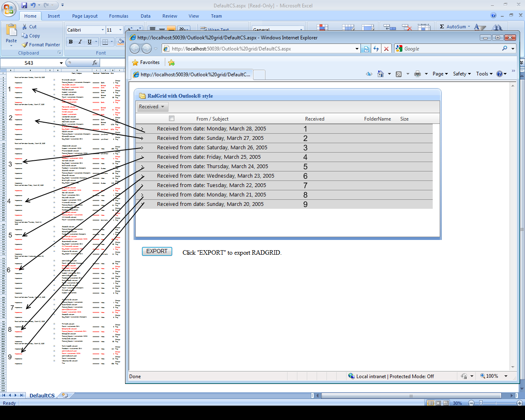
Task: Open the font size dropdown showing 11
Action: [120, 30]
